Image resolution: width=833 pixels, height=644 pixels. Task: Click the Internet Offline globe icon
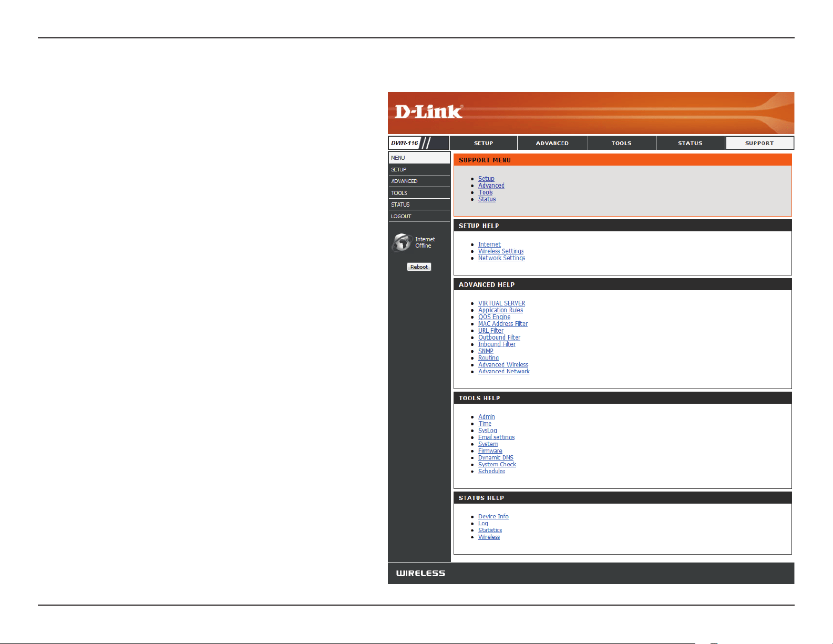coord(402,242)
